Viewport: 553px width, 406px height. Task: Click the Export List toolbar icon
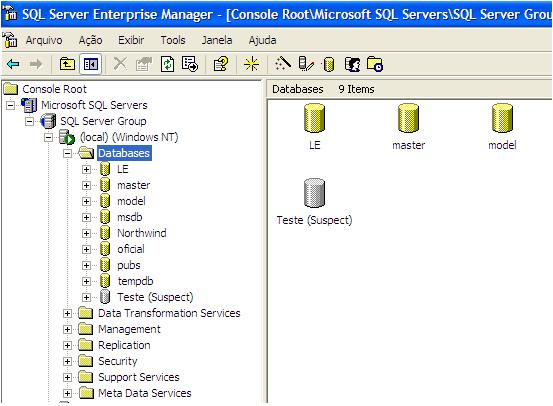[190, 64]
